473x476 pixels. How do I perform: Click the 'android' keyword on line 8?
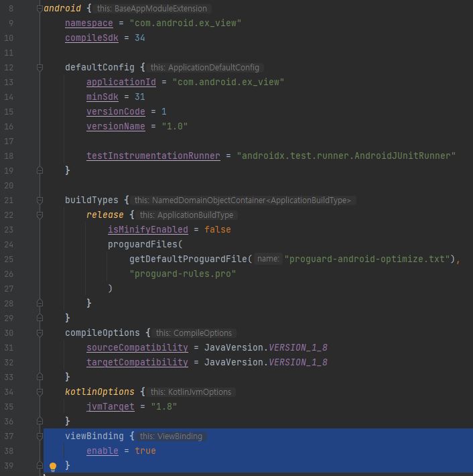(62, 8)
